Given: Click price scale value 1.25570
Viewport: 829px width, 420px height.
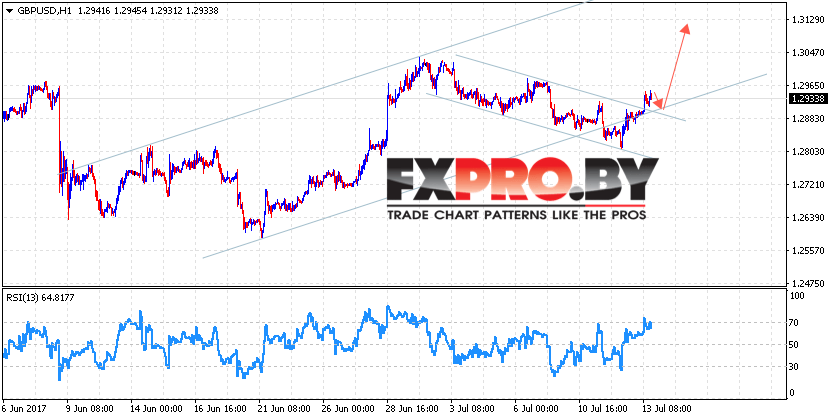Looking at the screenshot, I should point(806,252).
